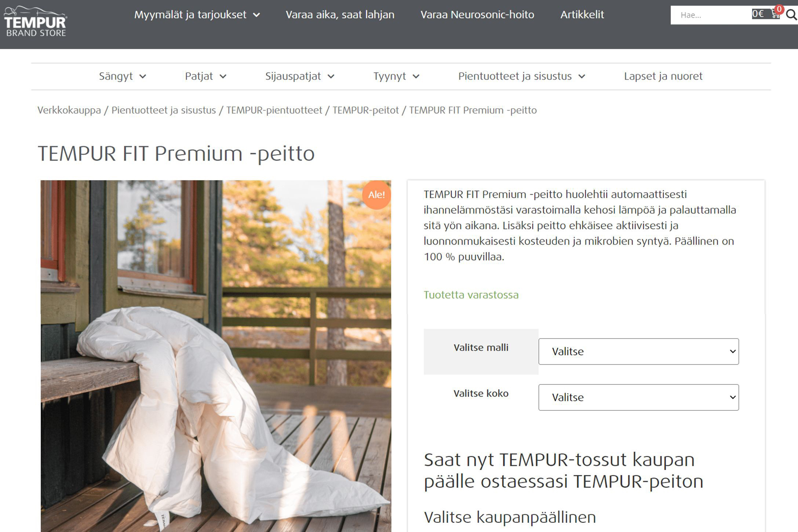Expand Tyynyt category menu
This screenshot has height=532, width=798.
click(x=396, y=76)
